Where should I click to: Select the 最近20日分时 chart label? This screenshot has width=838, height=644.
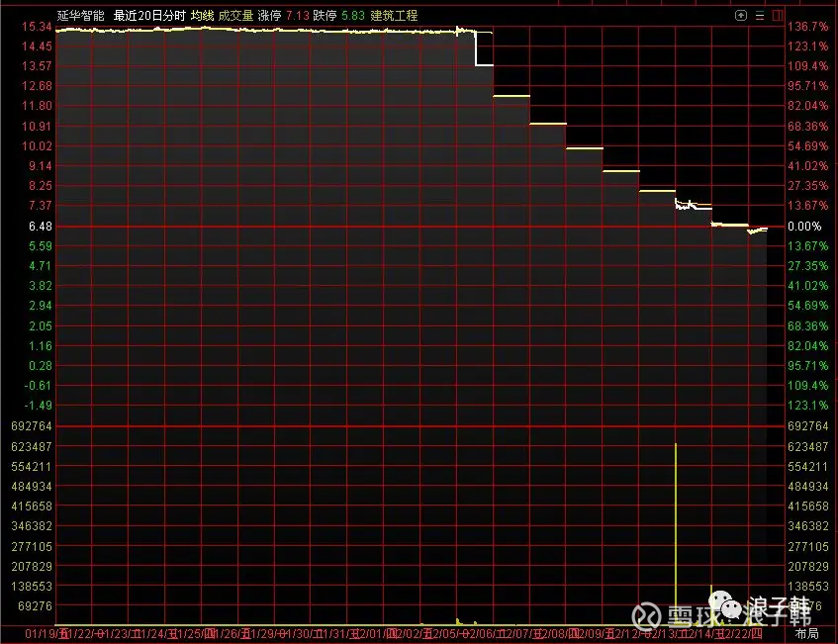149,16
